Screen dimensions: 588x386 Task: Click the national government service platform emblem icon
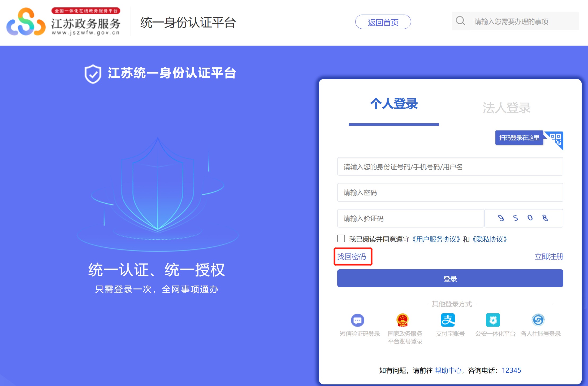(403, 320)
